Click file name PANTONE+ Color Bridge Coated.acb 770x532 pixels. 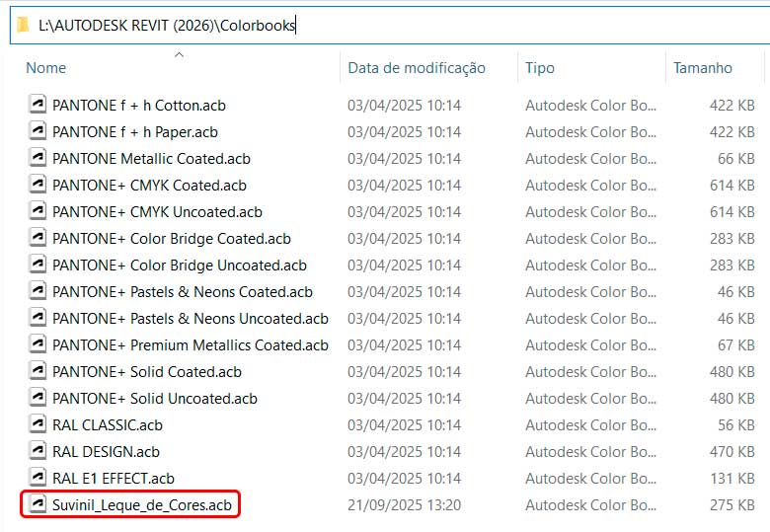pos(172,239)
